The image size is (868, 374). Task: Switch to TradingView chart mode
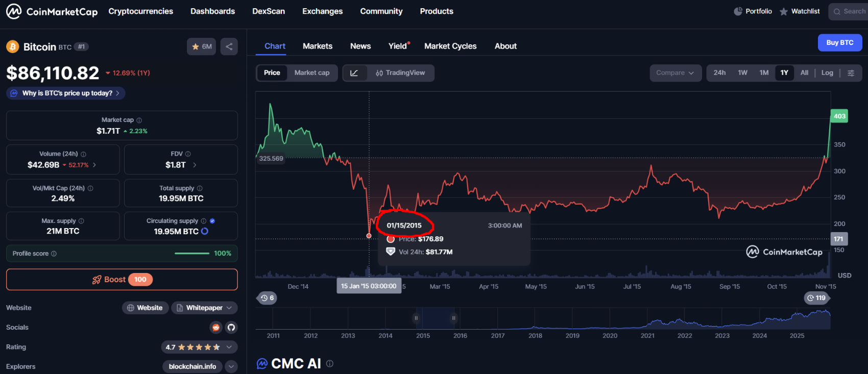pos(400,73)
